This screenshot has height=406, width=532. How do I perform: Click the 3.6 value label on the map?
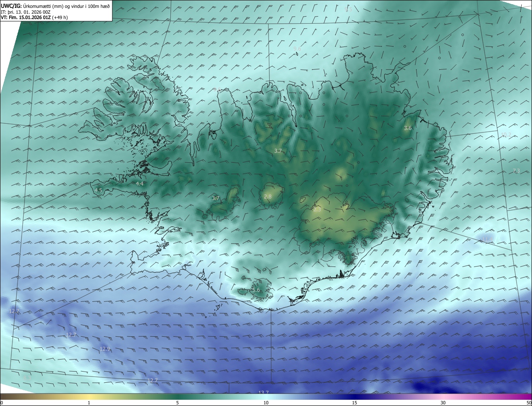point(408,128)
